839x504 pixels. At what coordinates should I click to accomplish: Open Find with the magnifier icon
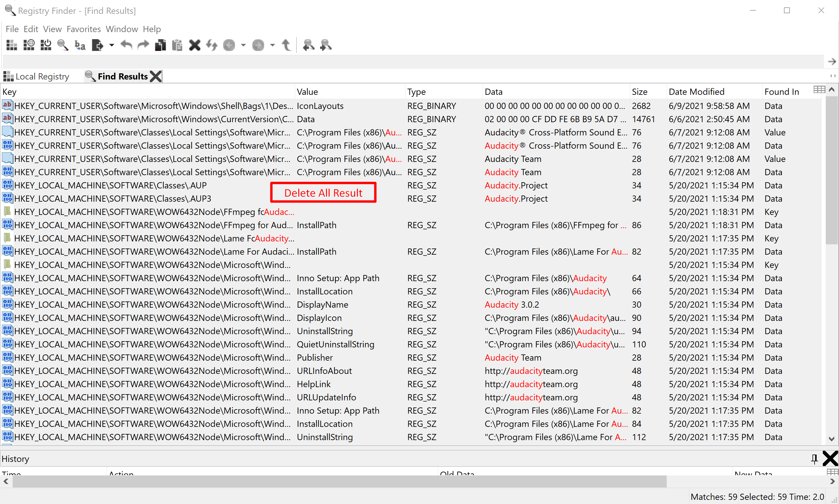coord(63,45)
